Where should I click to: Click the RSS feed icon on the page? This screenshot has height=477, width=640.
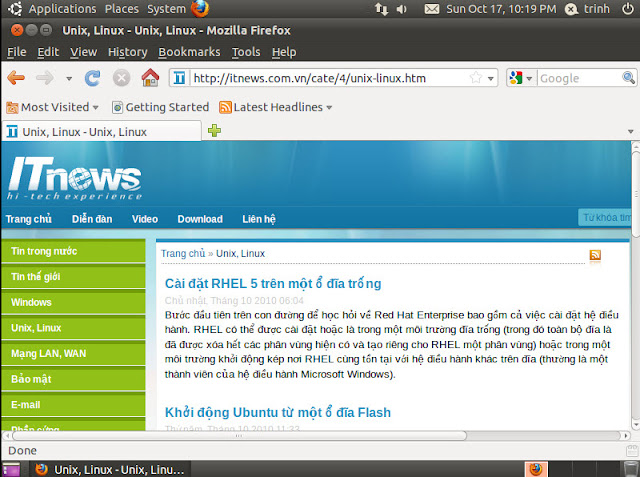click(595, 255)
